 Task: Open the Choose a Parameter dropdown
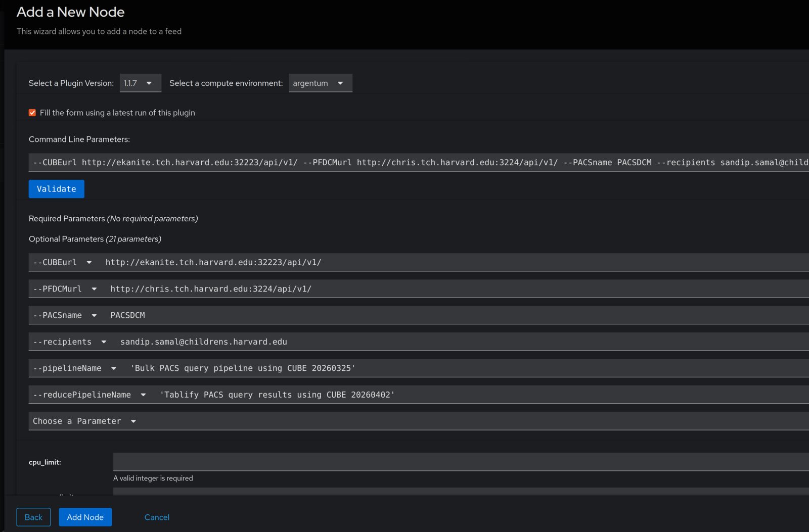pos(84,421)
